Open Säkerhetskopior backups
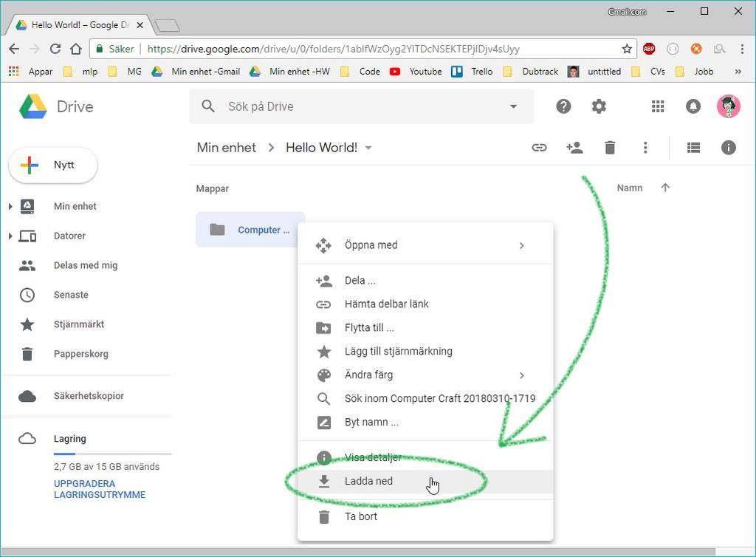 89,396
